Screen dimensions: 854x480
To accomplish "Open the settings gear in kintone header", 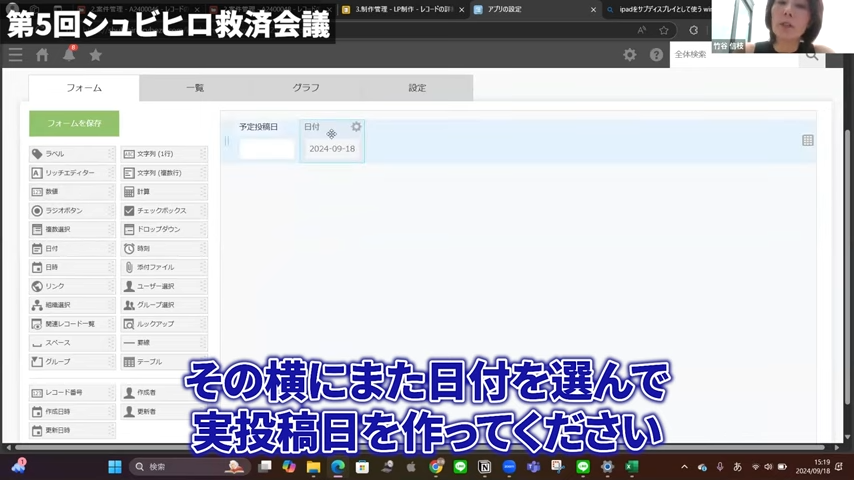I will 630,54.
